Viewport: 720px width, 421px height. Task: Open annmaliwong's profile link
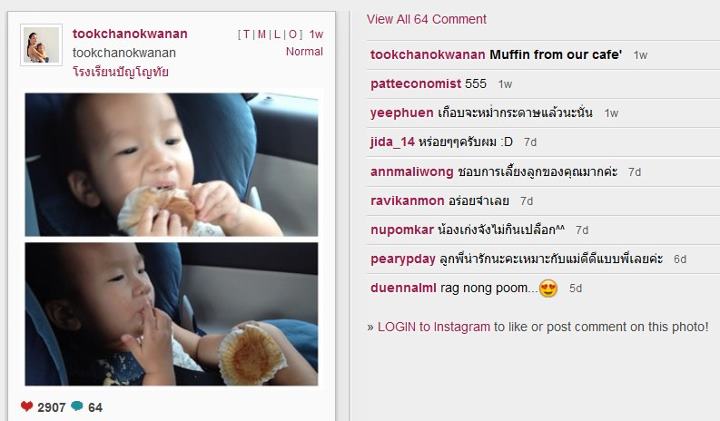click(x=412, y=172)
